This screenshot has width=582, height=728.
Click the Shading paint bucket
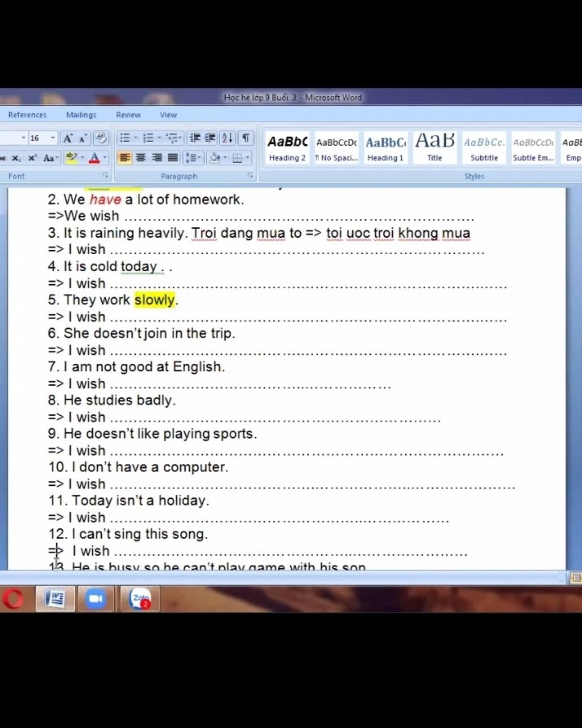pos(214,158)
